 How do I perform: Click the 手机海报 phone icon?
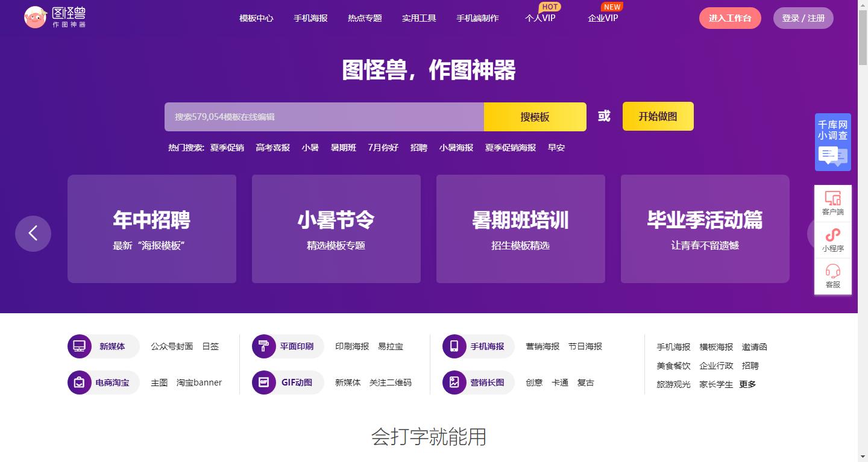(454, 346)
